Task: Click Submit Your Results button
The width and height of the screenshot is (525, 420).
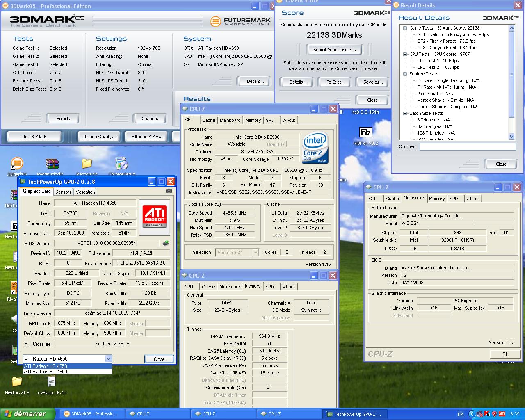Action: point(335,50)
